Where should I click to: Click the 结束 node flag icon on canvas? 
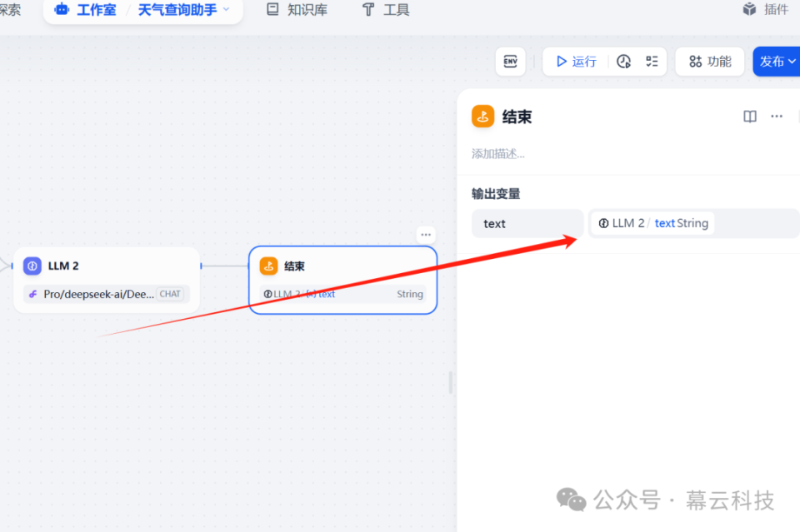(x=268, y=266)
